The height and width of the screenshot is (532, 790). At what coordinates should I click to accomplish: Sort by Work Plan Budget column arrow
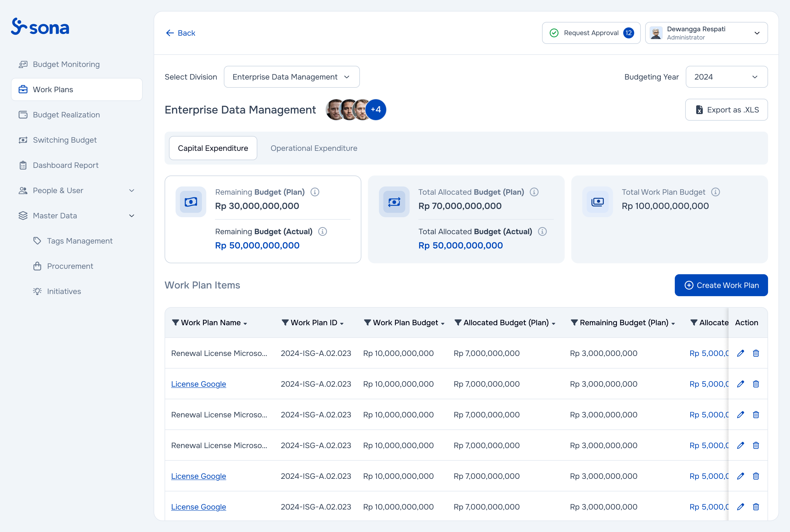tap(442, 324)
